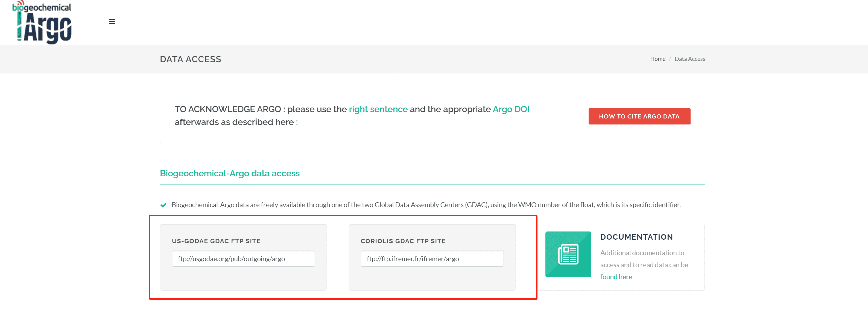Open the found here documentation link
The height and width of the screenshot is (315, 868).
click(x=616, y=277)
